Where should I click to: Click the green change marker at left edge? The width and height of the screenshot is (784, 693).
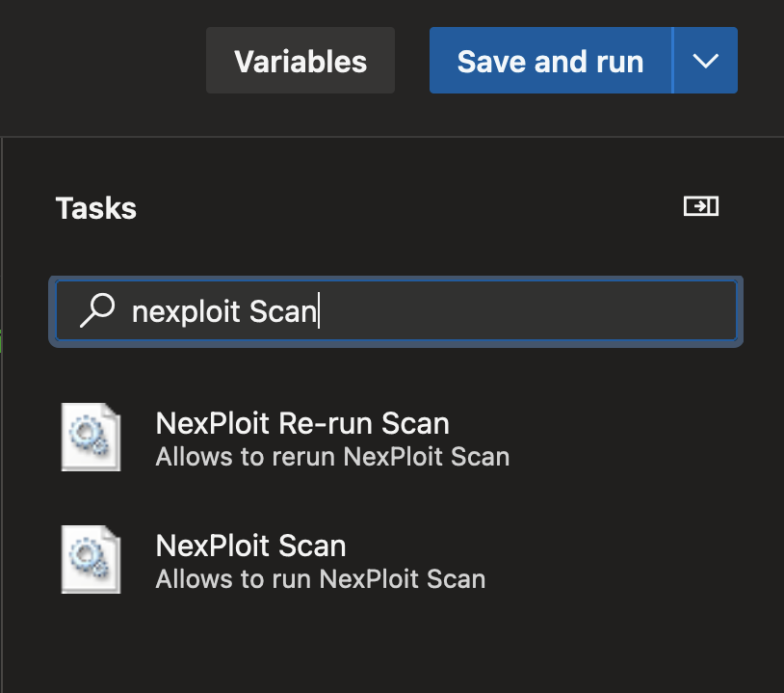1,341
